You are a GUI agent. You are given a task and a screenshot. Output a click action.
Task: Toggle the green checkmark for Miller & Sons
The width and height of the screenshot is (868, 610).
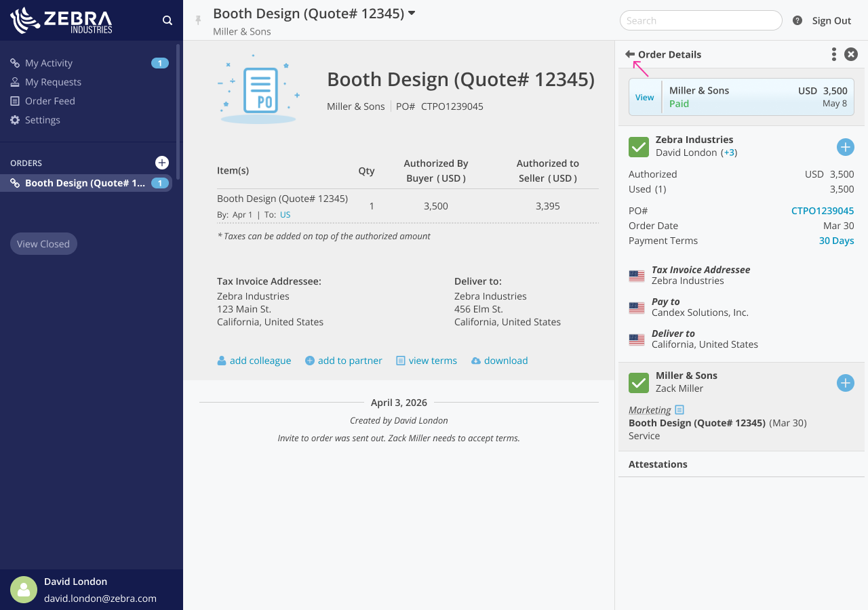(x=639, y=383)
